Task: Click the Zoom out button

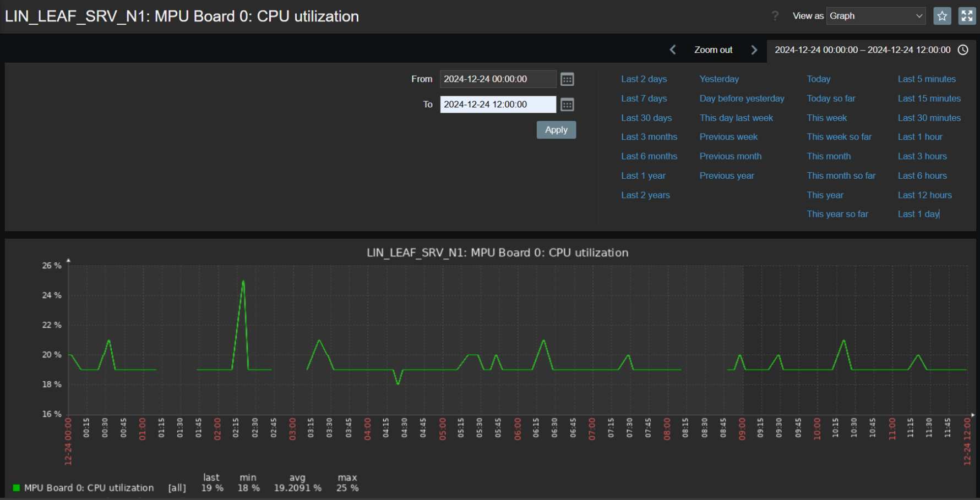Action: click(713, 50)
